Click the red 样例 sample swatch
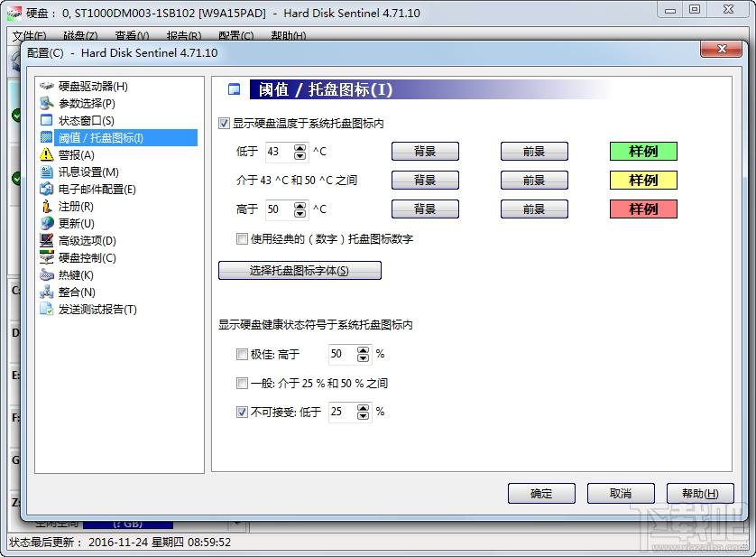The width and height of the screenshot is (756, 557). pos(643,209)
